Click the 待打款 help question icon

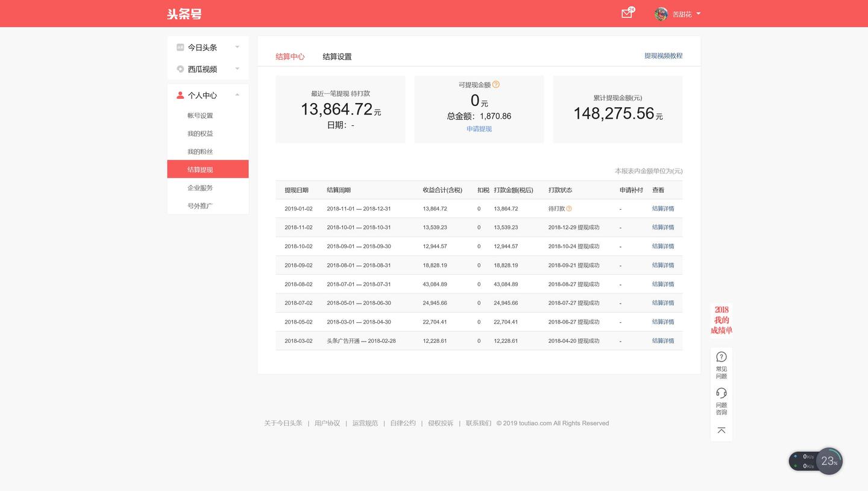(569, 208)
